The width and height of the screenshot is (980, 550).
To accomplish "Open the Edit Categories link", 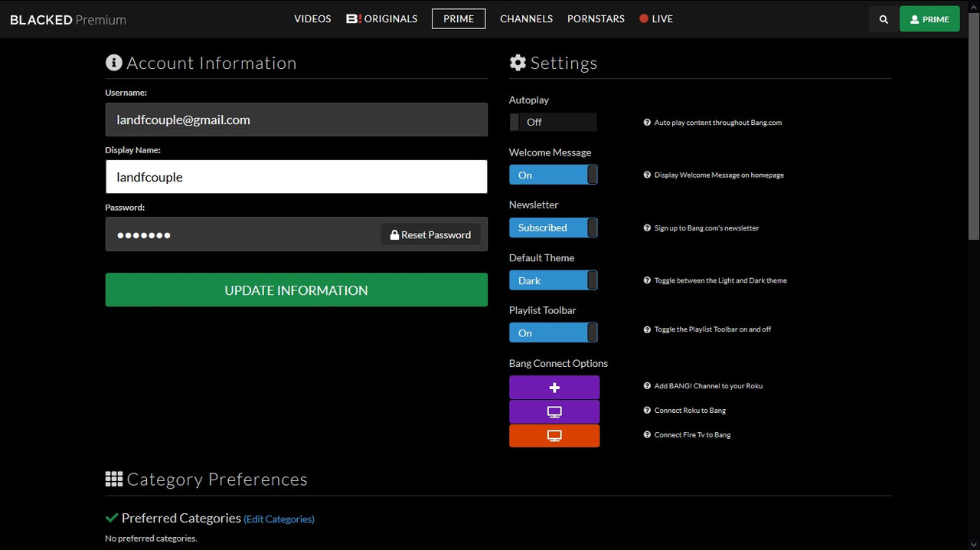I will click(279, 519).
